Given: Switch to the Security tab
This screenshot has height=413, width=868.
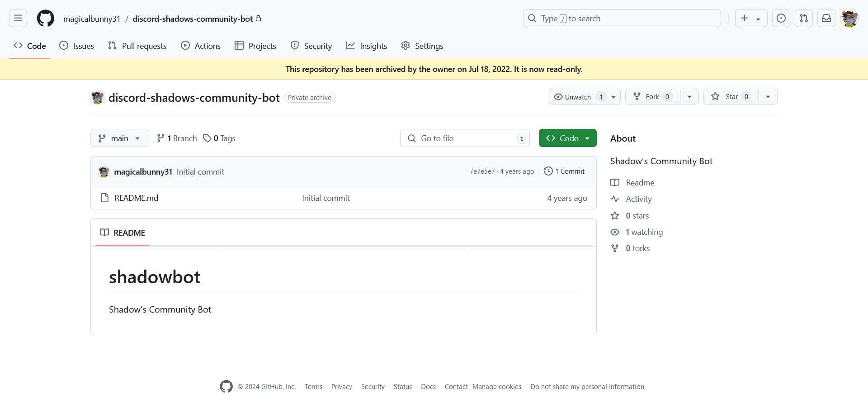Looking at the screenshot, I should [x=311, y=46].
